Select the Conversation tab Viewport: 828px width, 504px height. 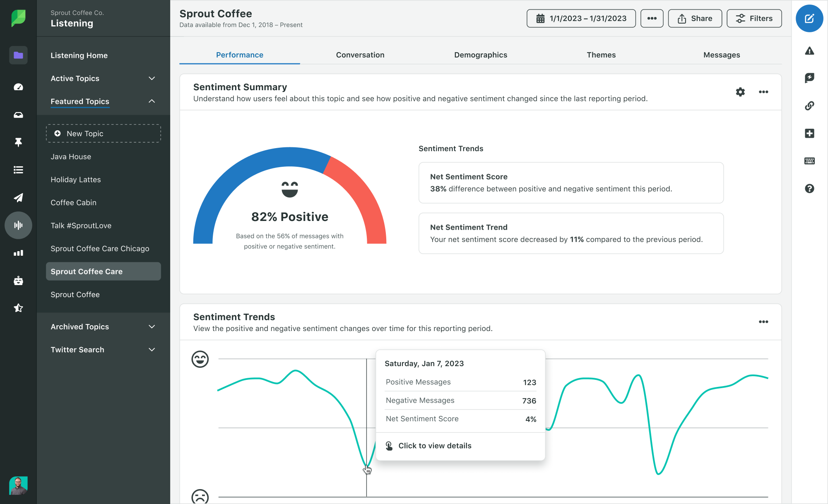(360, 54)
